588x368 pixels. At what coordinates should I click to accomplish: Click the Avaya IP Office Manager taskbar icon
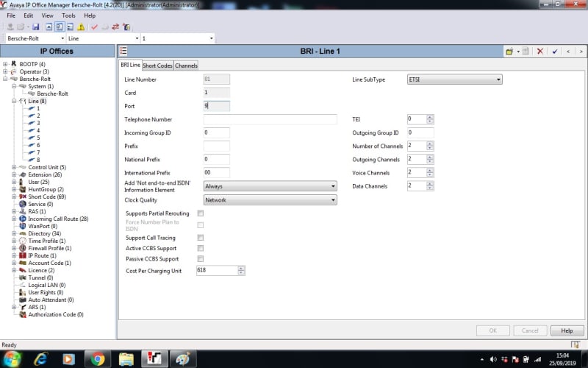154,359
